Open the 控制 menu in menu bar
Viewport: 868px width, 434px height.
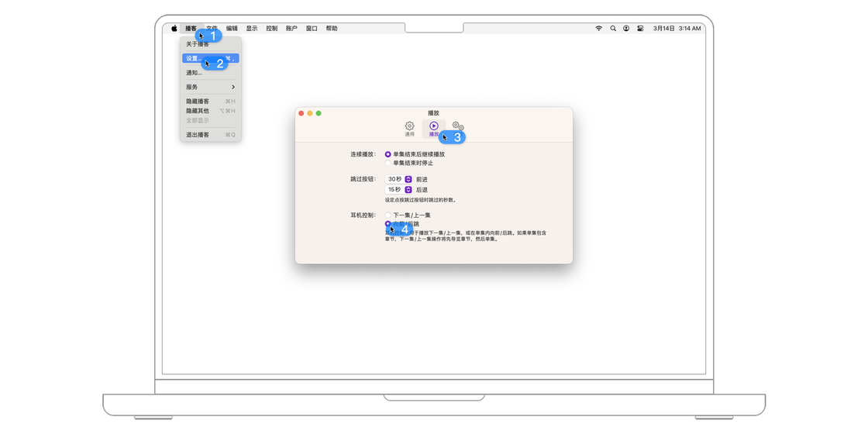pyautogui.click(x=271, y=29)
